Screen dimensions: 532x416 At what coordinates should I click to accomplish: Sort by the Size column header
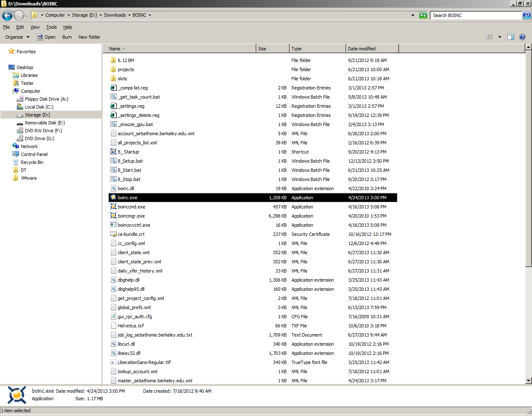click(x=273, y=49)
